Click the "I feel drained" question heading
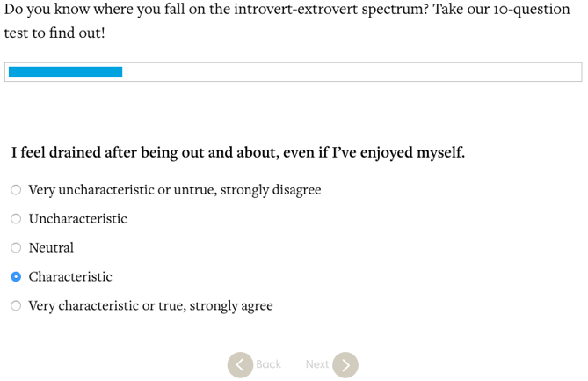Viewport: 588px width, 381px height. tap(237, 152)
